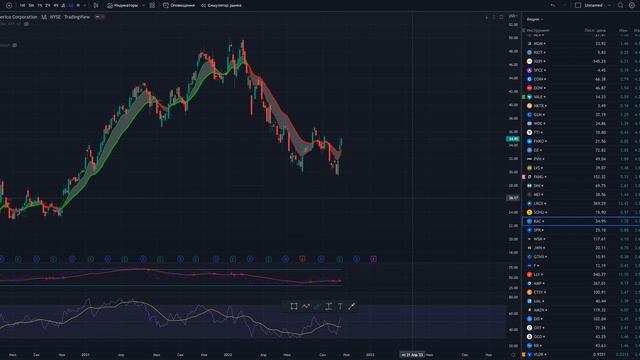The image size is (640, 360).
Task: Click the purple square event marker
Action: pos(373,259)
